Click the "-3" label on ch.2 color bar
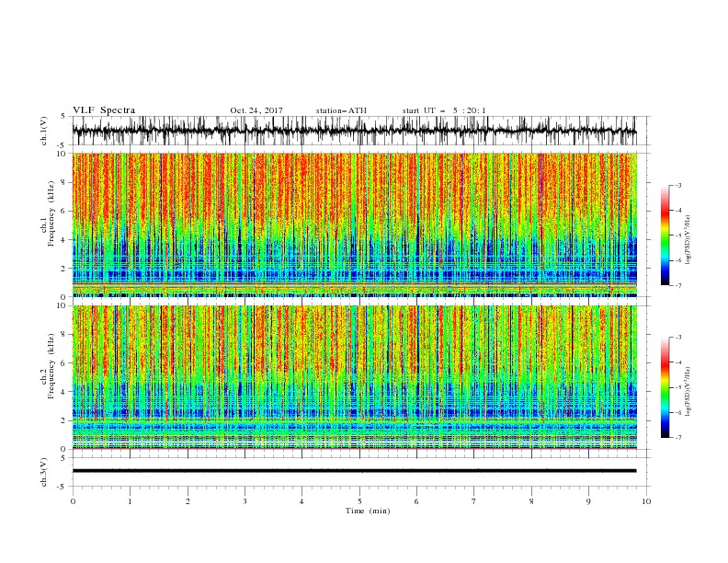This screenshot has width=728, height=563. point(678,338)
